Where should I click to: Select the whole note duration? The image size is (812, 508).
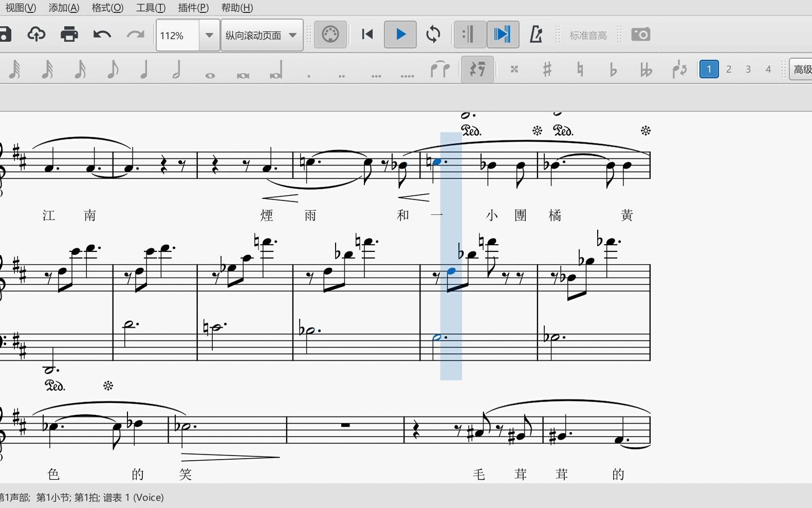[210, 75]
